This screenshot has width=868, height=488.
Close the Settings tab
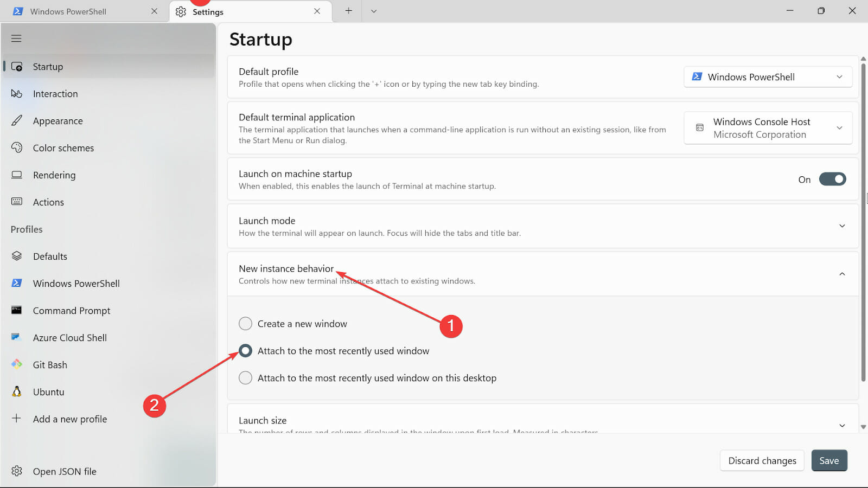[317, 11]
